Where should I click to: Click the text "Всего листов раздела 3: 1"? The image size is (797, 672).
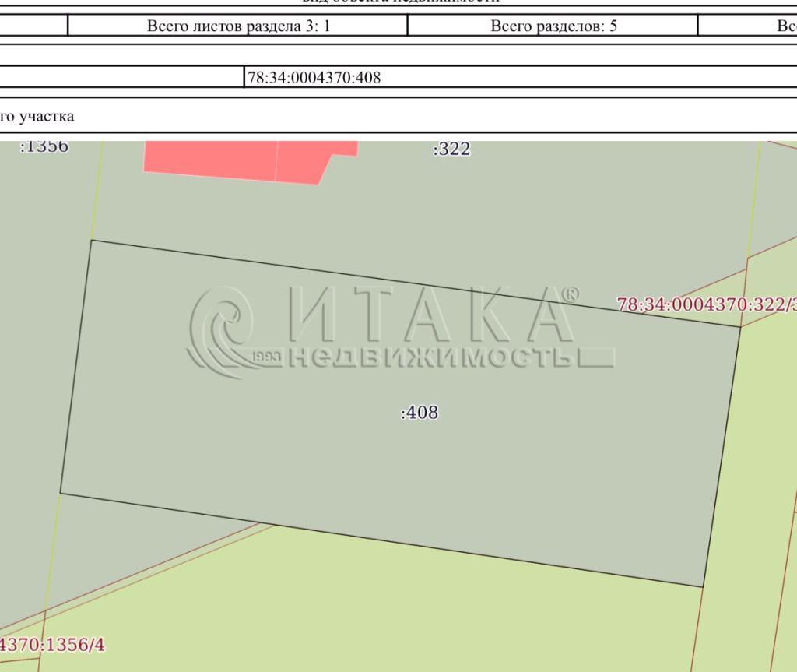[238, 26]
